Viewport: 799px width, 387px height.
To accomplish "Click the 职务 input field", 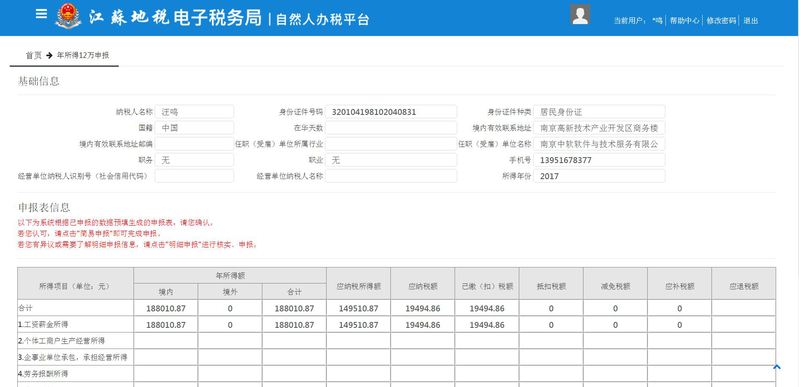I will click(x=194, y=160).
